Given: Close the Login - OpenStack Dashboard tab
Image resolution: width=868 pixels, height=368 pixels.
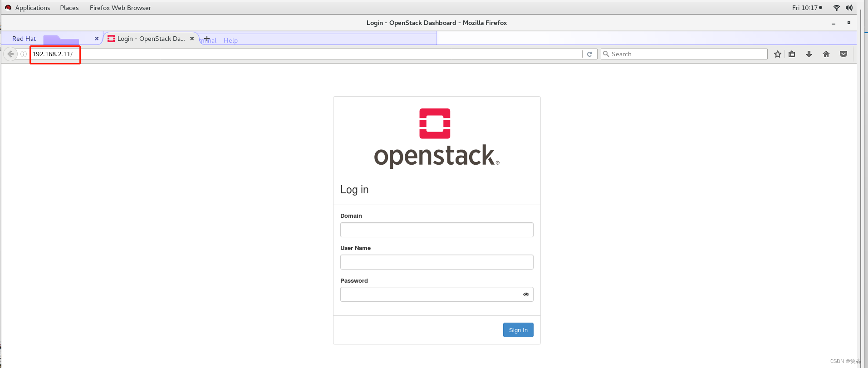Looking at the screenshot, I should [192, 39].
